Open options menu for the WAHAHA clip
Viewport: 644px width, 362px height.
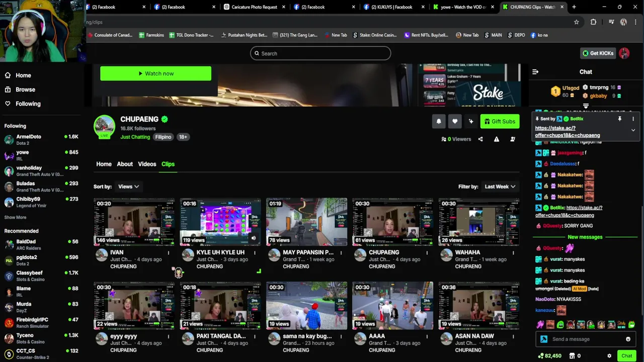pos(513,253)
